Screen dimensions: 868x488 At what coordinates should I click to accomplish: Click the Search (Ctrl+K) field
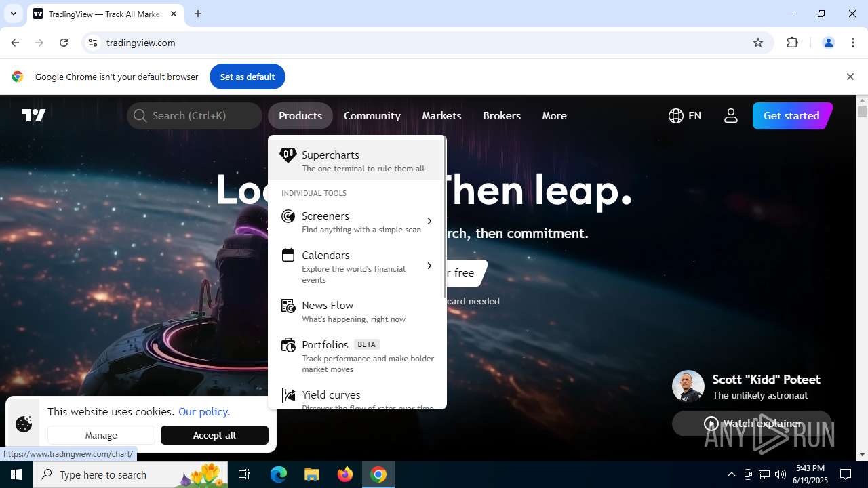tap(195, 115)
